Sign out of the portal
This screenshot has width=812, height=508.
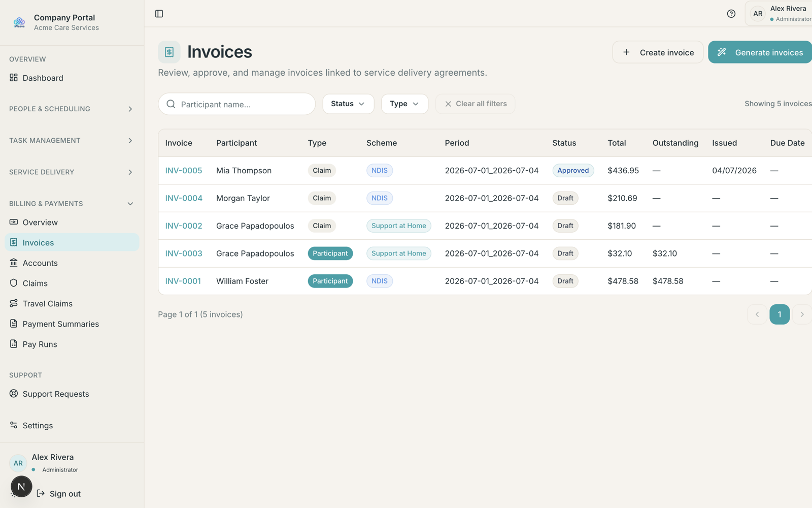[x=58, y=493]
